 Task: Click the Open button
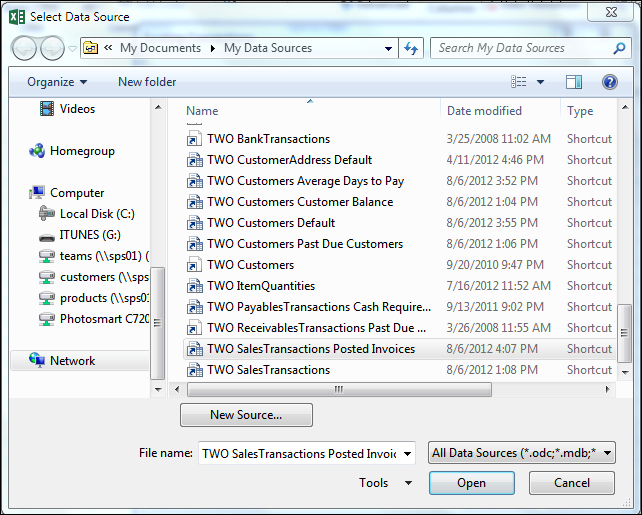[471, 483]
